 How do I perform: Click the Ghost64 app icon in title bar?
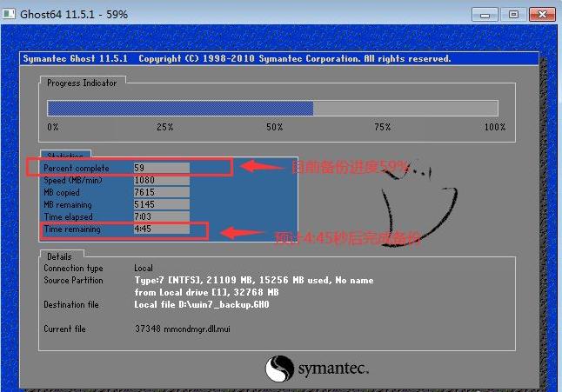[9, 14]
